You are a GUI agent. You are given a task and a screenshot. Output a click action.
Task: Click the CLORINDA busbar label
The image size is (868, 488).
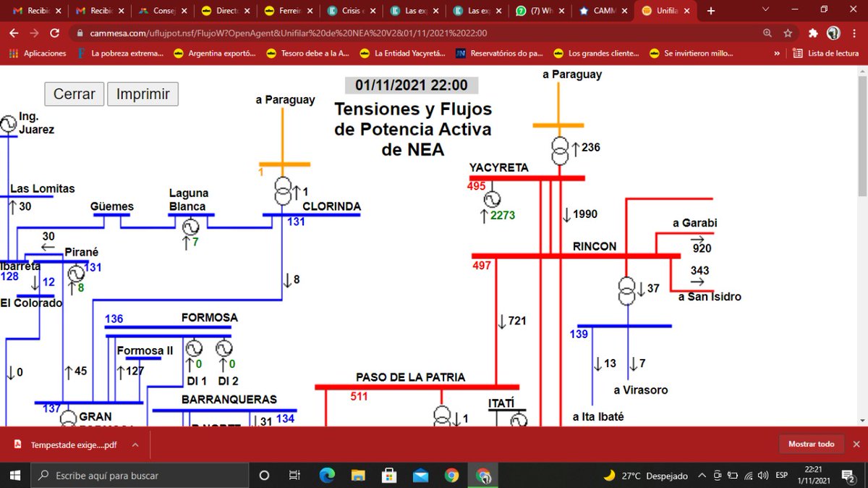pos(331,206)
